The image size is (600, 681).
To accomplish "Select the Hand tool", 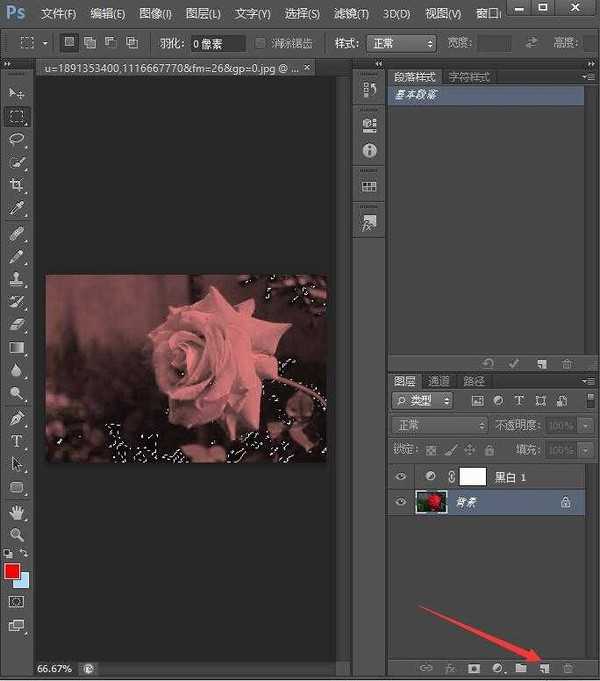I will point(17,512).
